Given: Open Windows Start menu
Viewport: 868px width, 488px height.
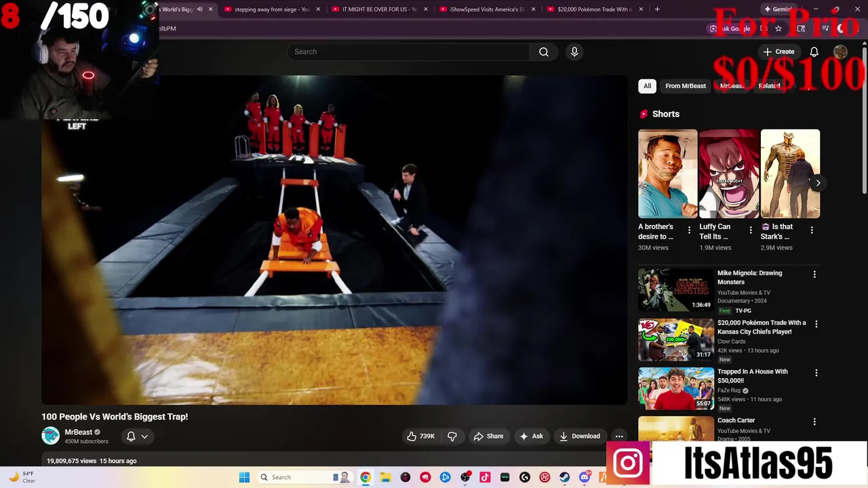Looking at the screenshot, I should 244,477.
